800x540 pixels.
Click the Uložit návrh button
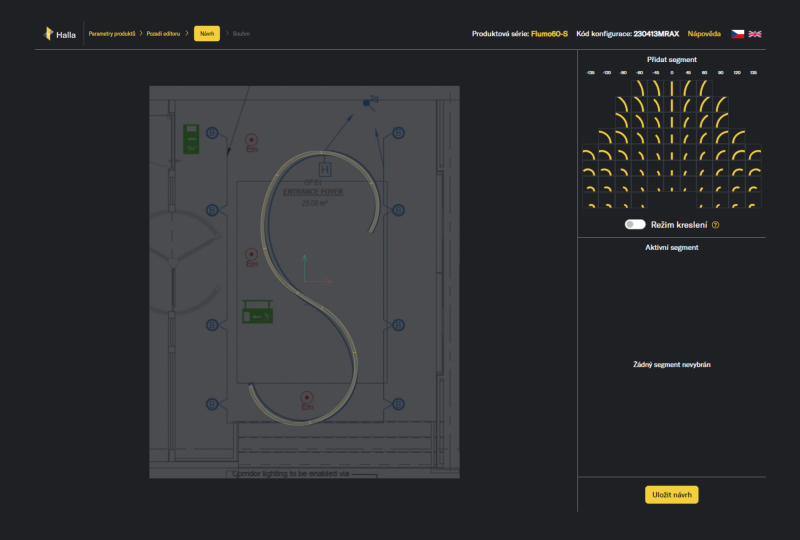coord(671,495)
